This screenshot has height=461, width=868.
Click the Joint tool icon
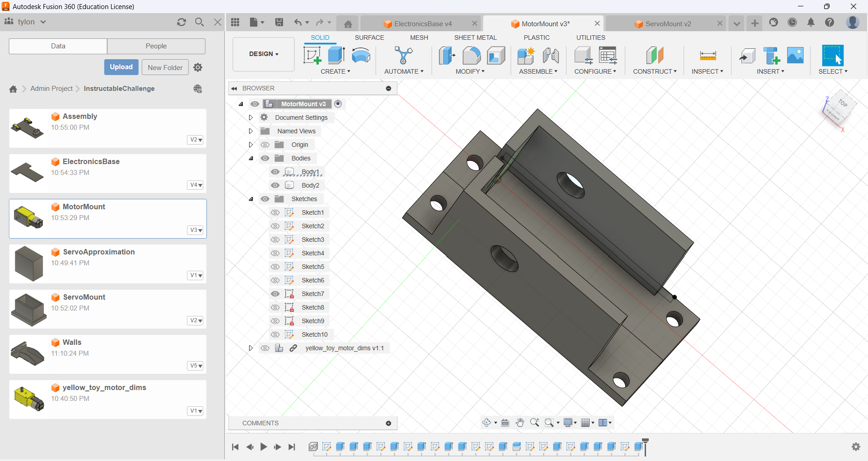[551, 56]
